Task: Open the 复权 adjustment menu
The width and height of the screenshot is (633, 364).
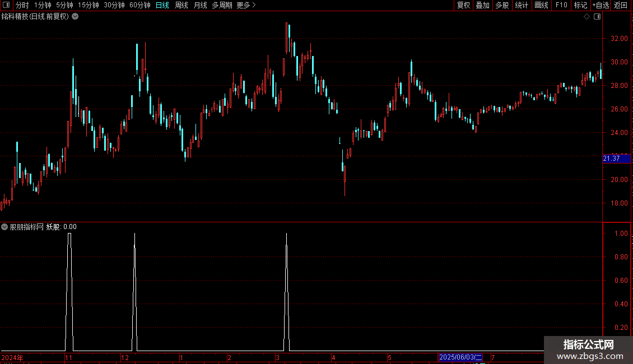Action: (x=463, y=5)
